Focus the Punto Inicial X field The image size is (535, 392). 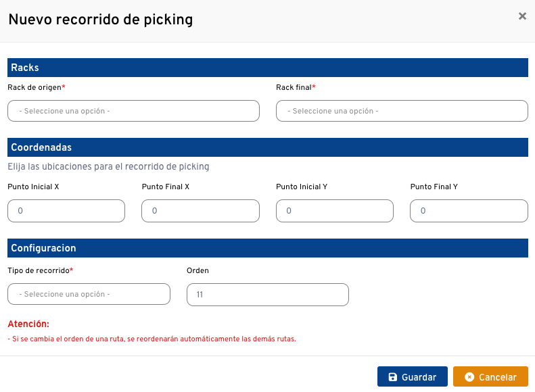coord(66,211)
